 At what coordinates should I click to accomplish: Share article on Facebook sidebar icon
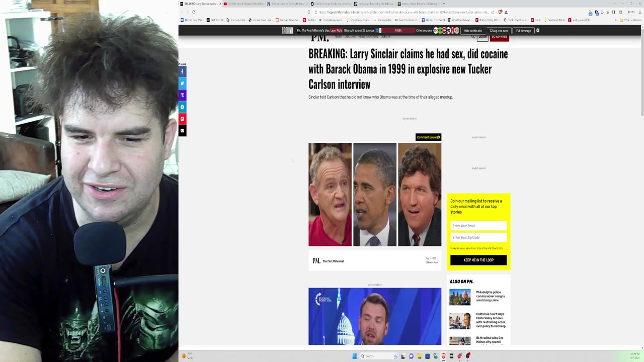[182, 71]
